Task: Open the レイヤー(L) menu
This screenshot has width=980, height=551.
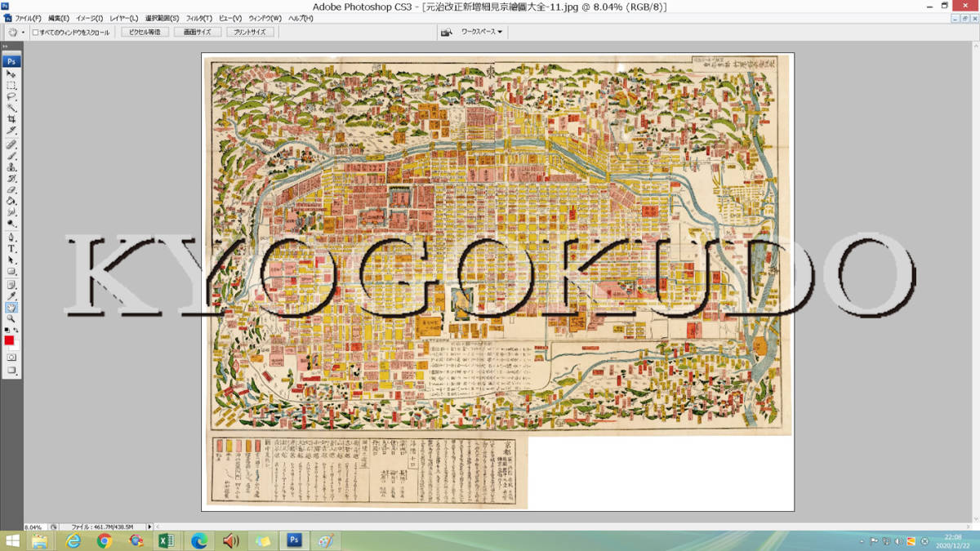Action: (124, 18)
